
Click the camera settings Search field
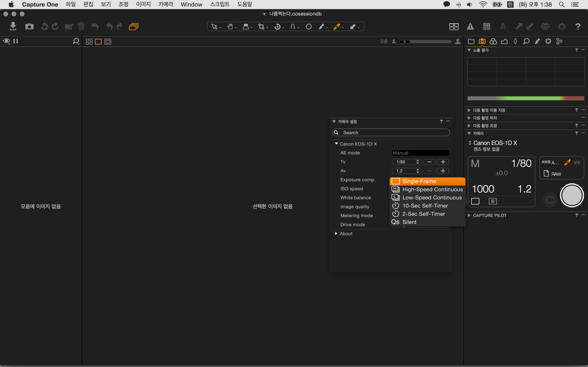tap(391, 133)
